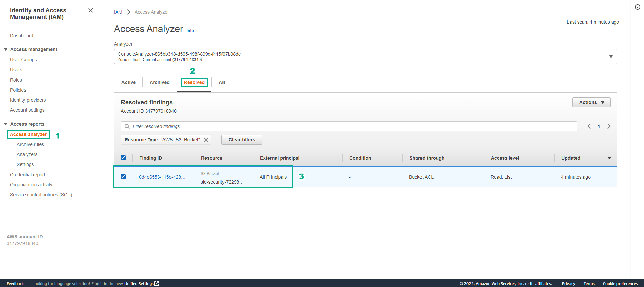
Task: Open Users in the sidebar
Action: coord(16,70)
